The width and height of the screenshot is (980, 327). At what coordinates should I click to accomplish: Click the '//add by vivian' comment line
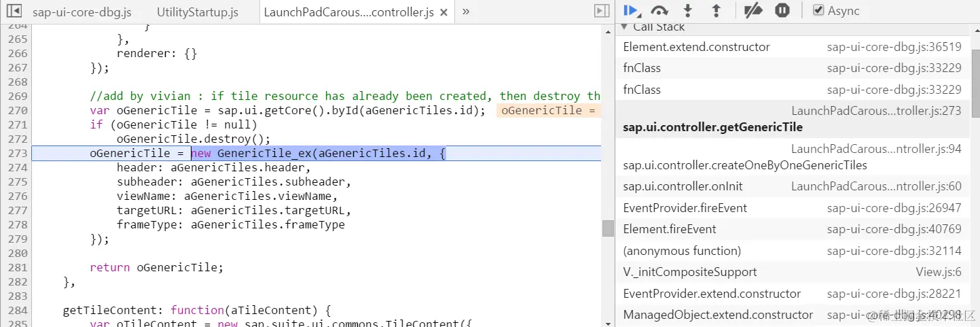[x=345, y=96]
